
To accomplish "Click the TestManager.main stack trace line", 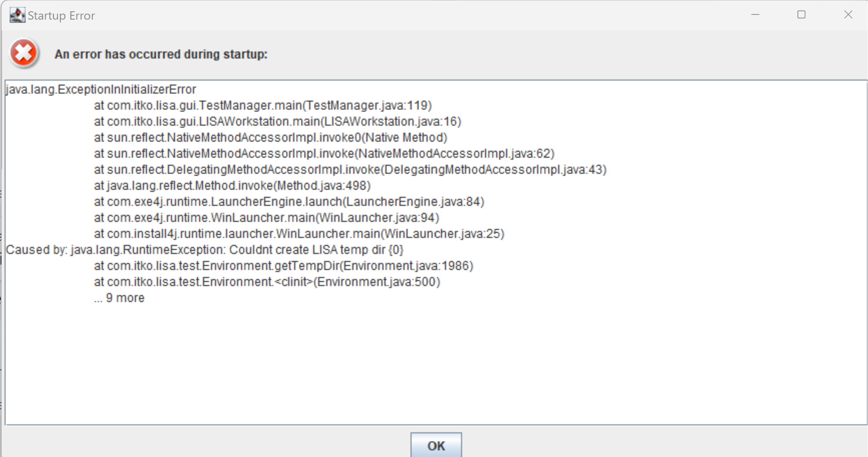I will tap(263, 105).
